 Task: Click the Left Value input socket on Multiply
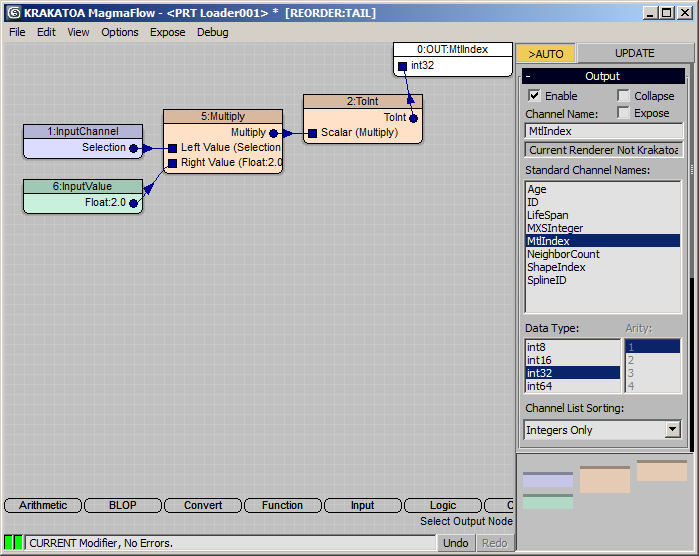[x=173, y=148]
